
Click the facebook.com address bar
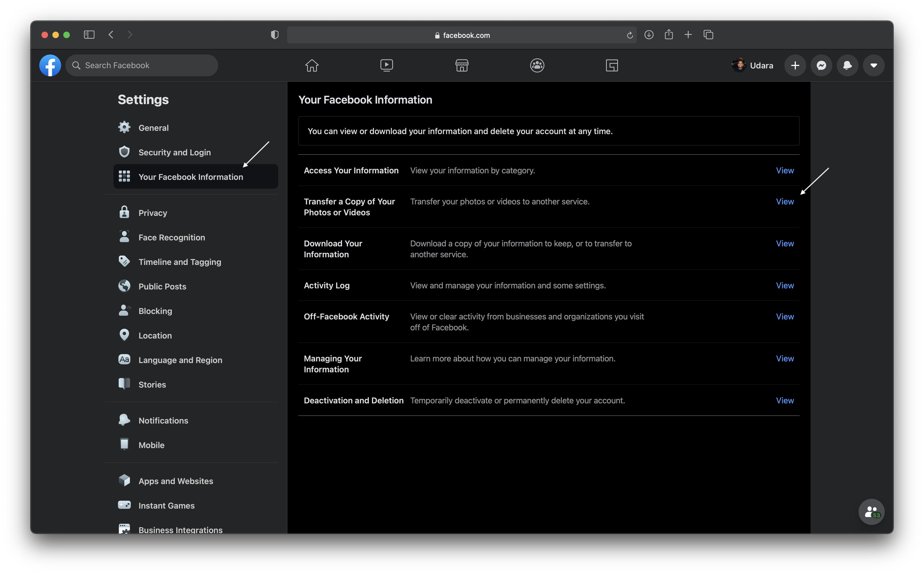pos(462,35)
